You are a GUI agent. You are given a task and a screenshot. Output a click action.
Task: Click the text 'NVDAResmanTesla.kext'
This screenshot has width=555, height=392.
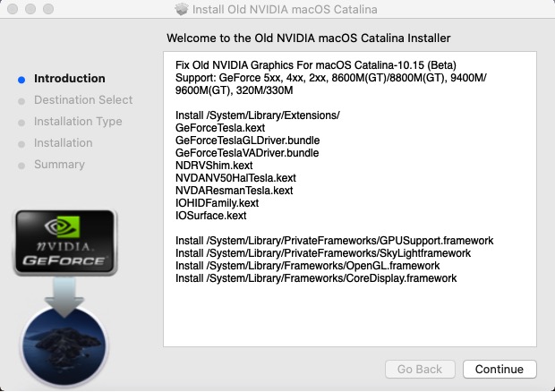pyautogui.click(x=234, y=191)
